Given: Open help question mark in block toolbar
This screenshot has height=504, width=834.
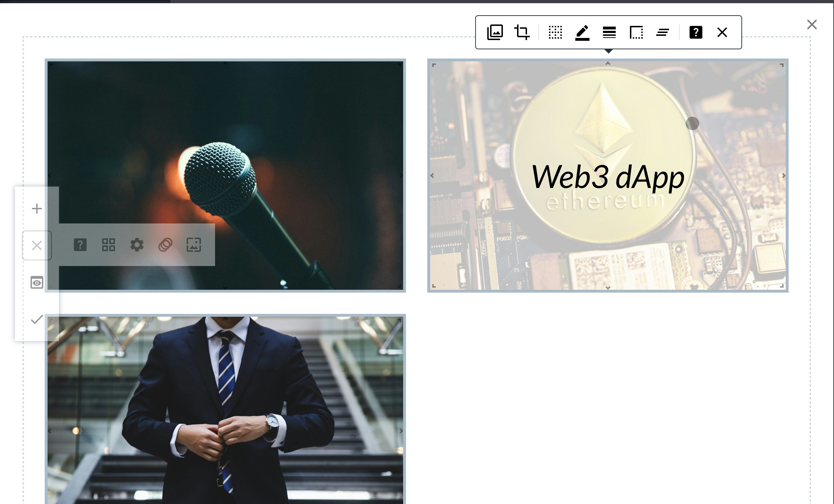Looking at the screenshot, I should [x=80, y=245].
